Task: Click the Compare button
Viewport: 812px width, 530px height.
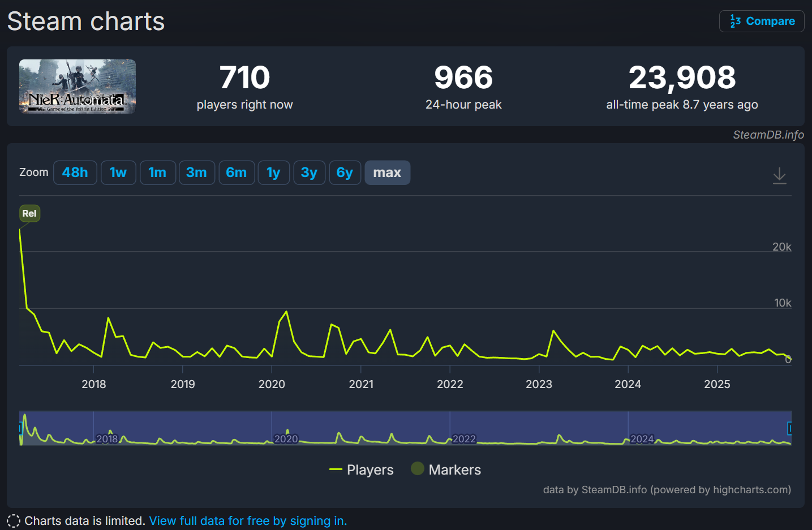Action: [x=762, y=21]
